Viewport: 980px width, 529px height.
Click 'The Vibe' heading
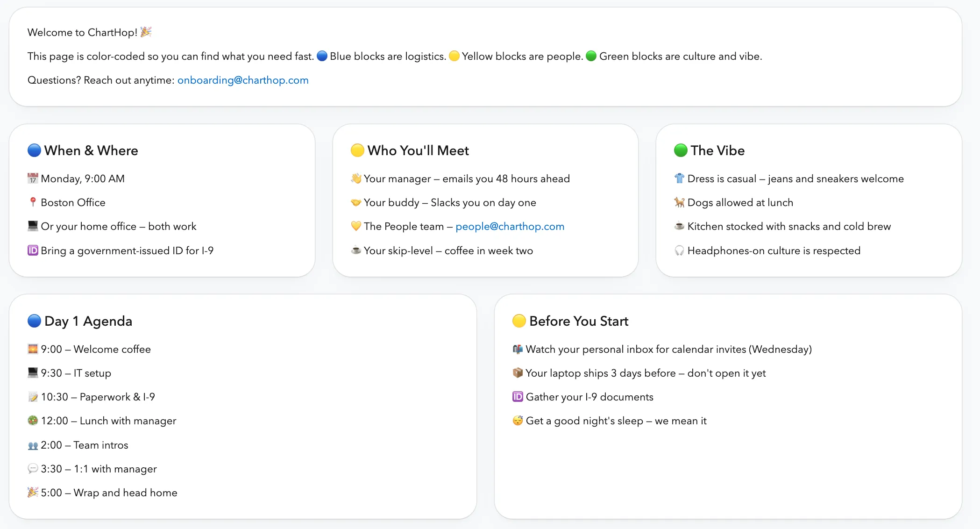click(717, 150)
